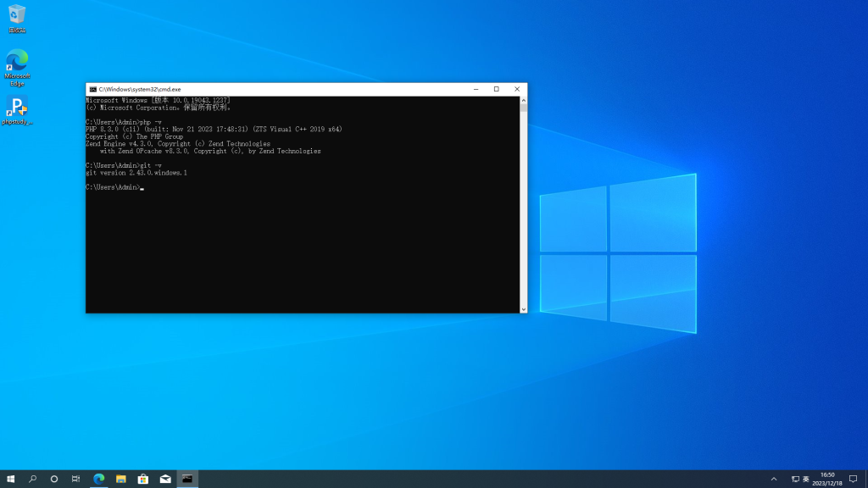Select the phpstudy desktop shortcut
The image size is (868, 488).
pos(17,110)
